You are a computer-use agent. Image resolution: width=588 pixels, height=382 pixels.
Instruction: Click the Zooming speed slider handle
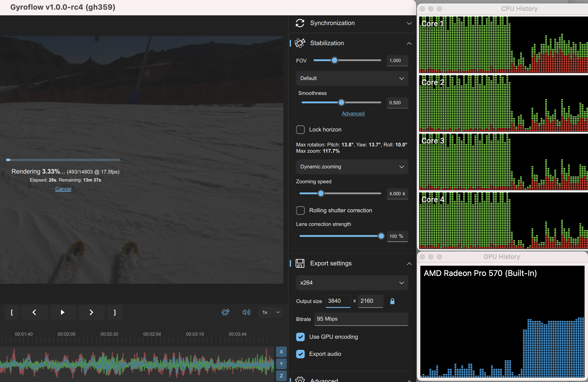[321, 193]
